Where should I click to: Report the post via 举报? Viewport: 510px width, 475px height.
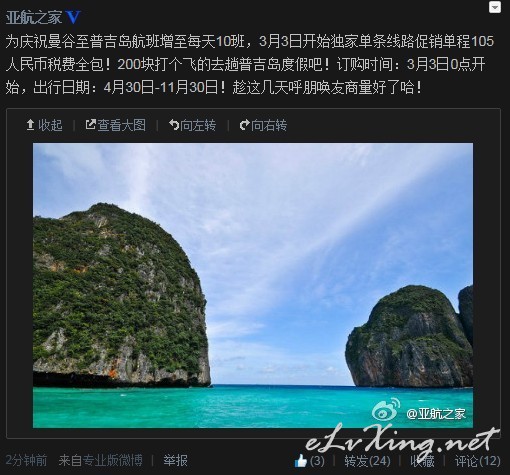point(175,460)
